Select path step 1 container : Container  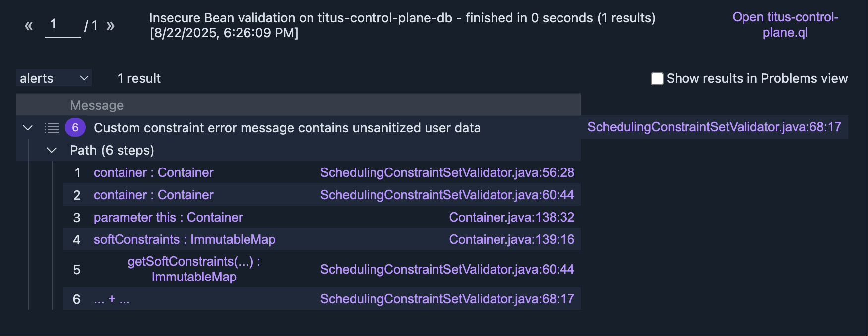153,172
